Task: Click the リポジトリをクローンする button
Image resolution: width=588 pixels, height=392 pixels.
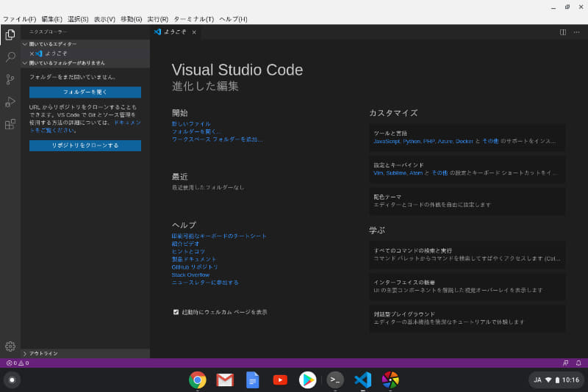Action: [x=85, y=145]
